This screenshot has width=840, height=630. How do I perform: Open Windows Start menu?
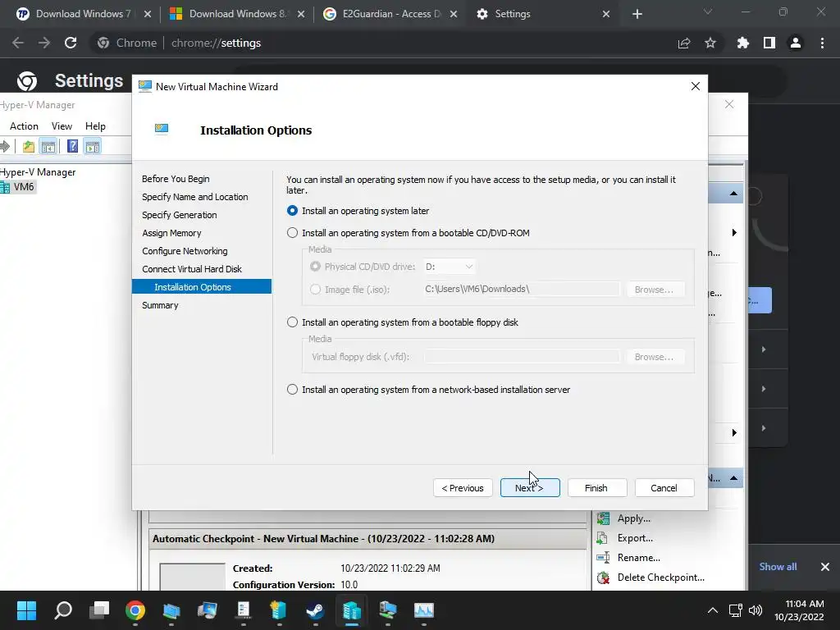(26, 610)
